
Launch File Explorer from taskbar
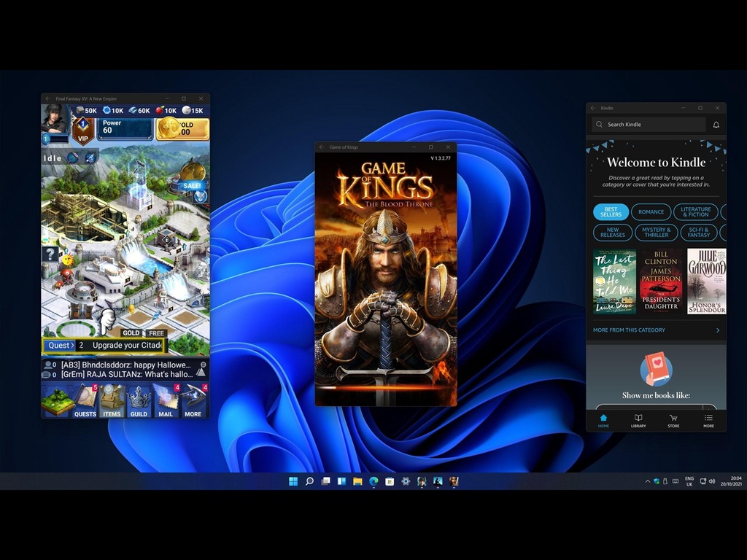357,481
